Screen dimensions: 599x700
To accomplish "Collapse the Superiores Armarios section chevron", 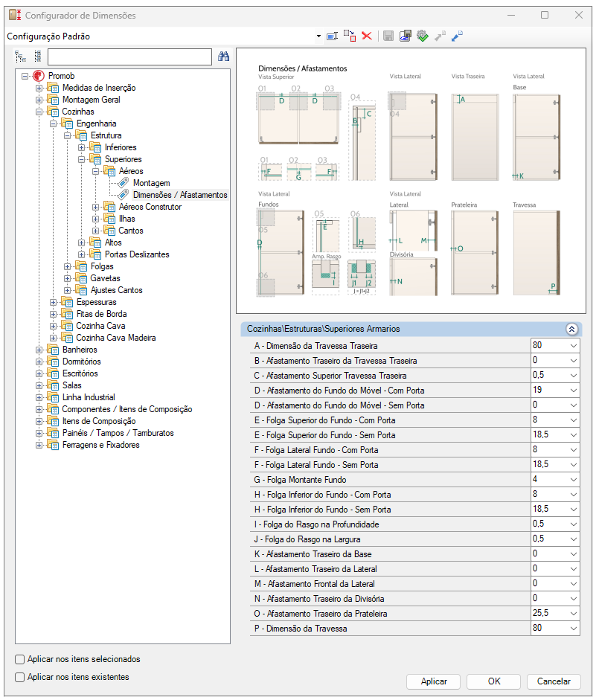I will (571, 329).
